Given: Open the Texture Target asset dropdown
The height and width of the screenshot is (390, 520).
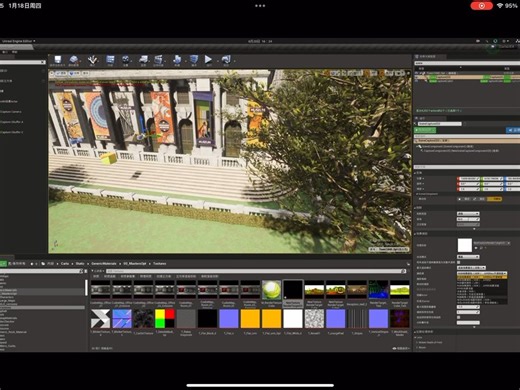Looking at the screenshot, I should click(492, 243).
